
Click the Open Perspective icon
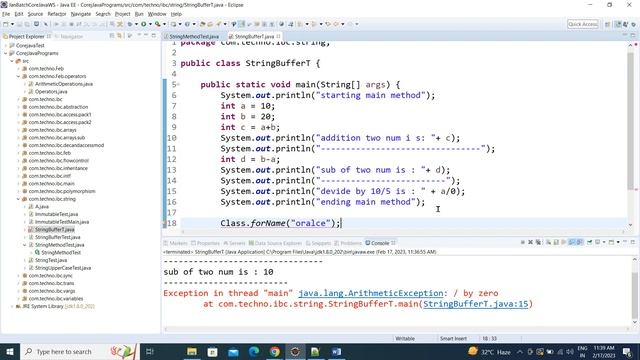tap(607, 24)
